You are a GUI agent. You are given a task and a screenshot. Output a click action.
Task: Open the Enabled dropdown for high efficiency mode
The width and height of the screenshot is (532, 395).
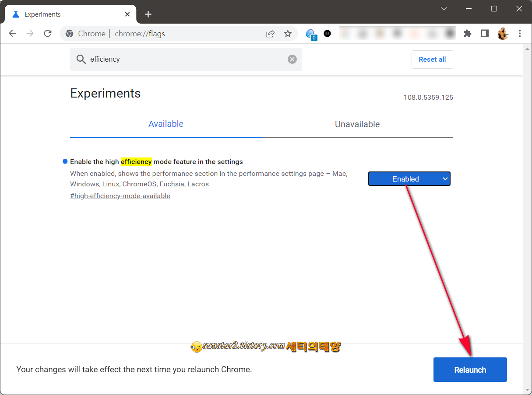click(409, 179)
